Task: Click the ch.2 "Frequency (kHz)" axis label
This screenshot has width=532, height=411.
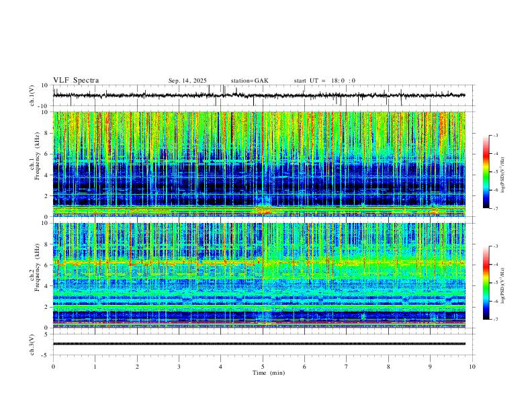Action: tap(37, 267)
